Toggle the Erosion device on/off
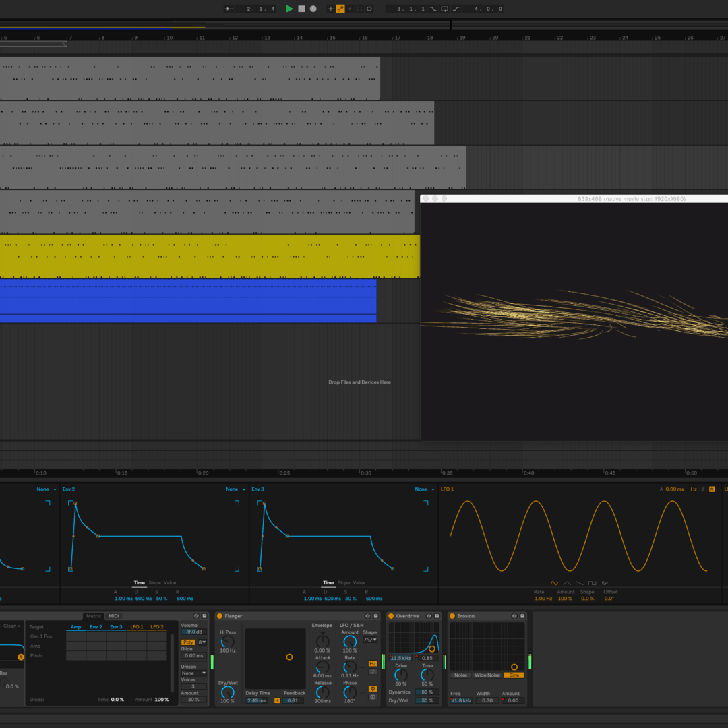This screenshot has height=728, width=728. tap(452, 616)
